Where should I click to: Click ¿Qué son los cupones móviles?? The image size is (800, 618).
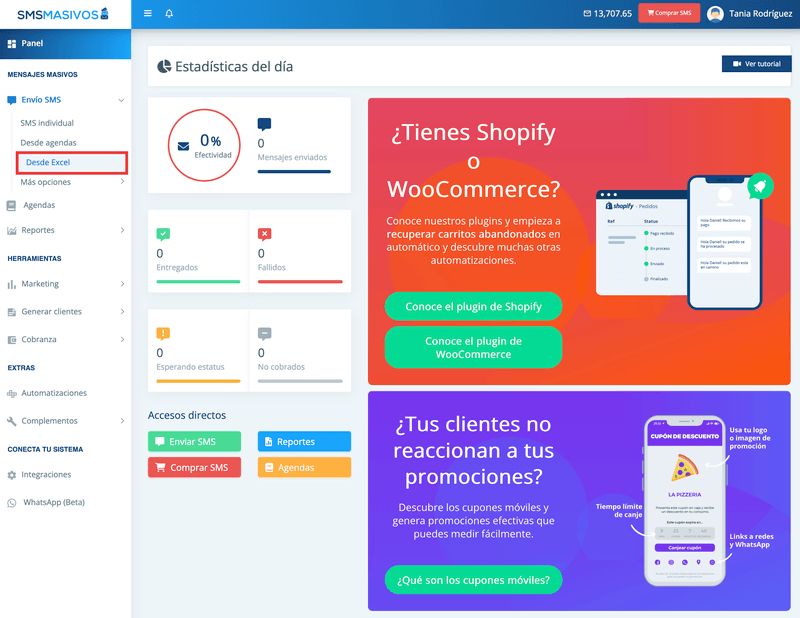(473, 580)
